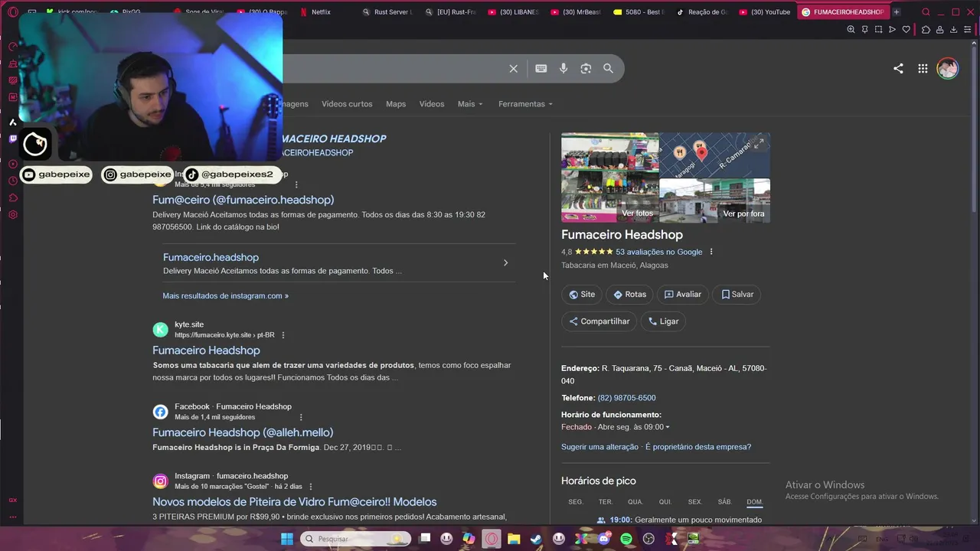
Task: Open search by image (Lens) icon
Action: pos(586,68)
